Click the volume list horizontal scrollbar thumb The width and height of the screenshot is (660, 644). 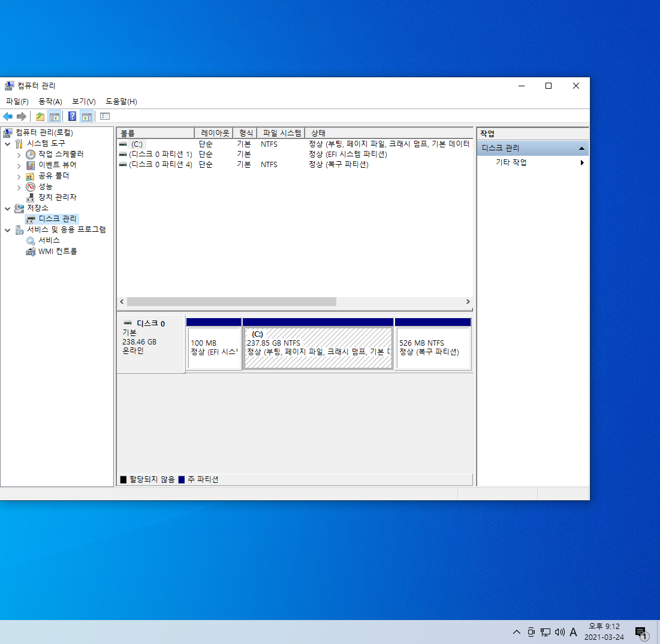pyautogui.click(x=231, y=301)
